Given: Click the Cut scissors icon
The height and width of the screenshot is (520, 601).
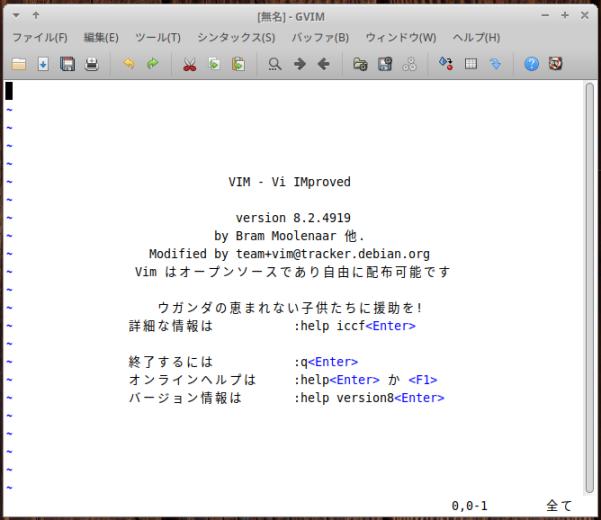Looking at the screenshot, I should tap(190, 64).
